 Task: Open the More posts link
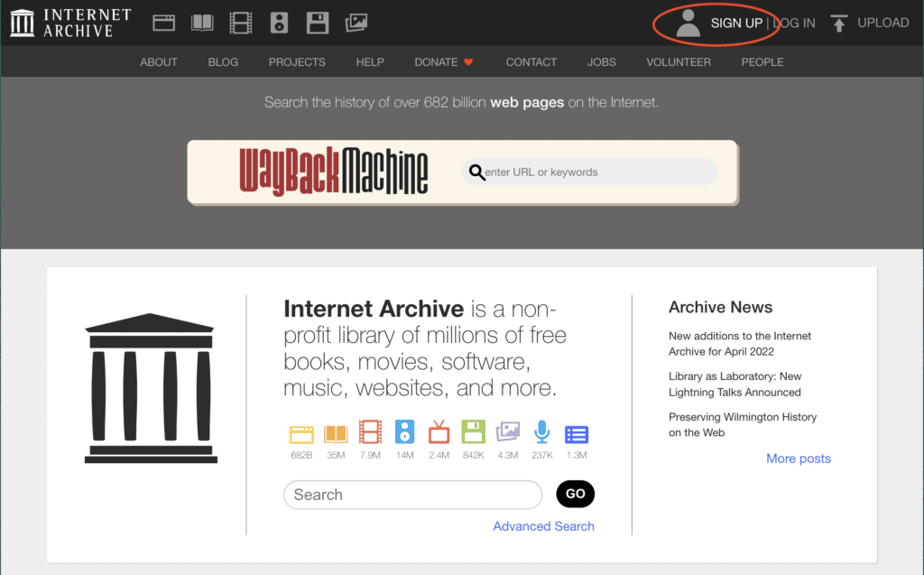tap(799, 459)
